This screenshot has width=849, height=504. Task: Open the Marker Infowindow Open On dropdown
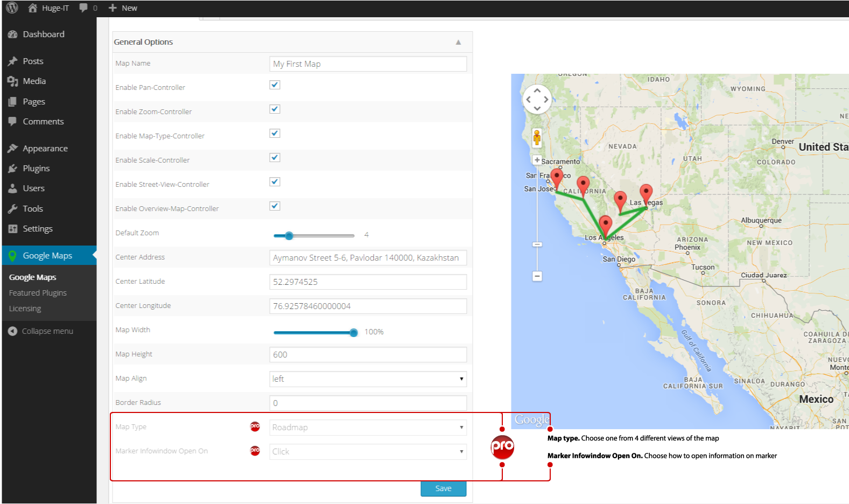[x=368, y=452]
